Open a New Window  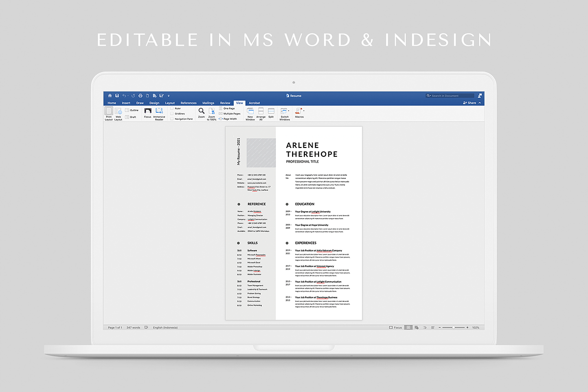click(x=250, y=114)
